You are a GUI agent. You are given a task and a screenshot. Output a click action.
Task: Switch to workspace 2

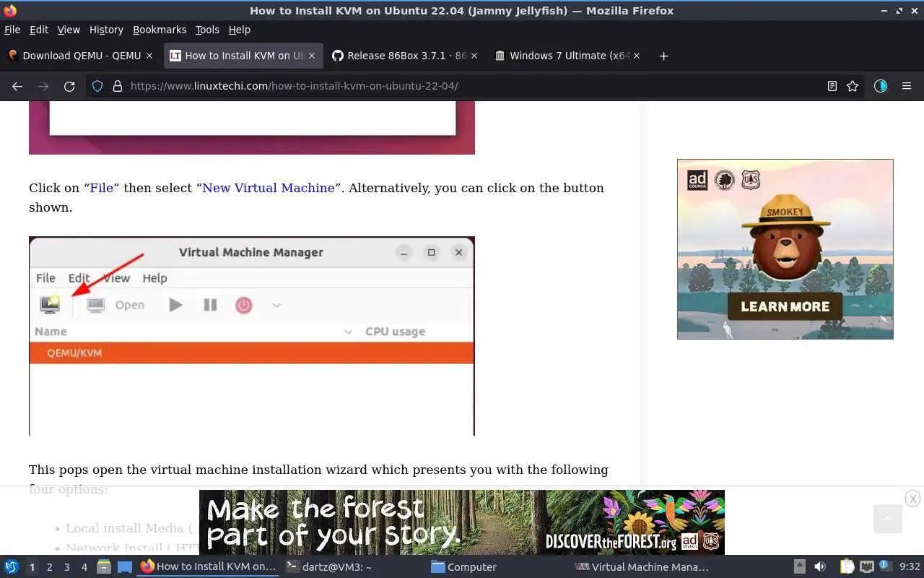point(49,567)
